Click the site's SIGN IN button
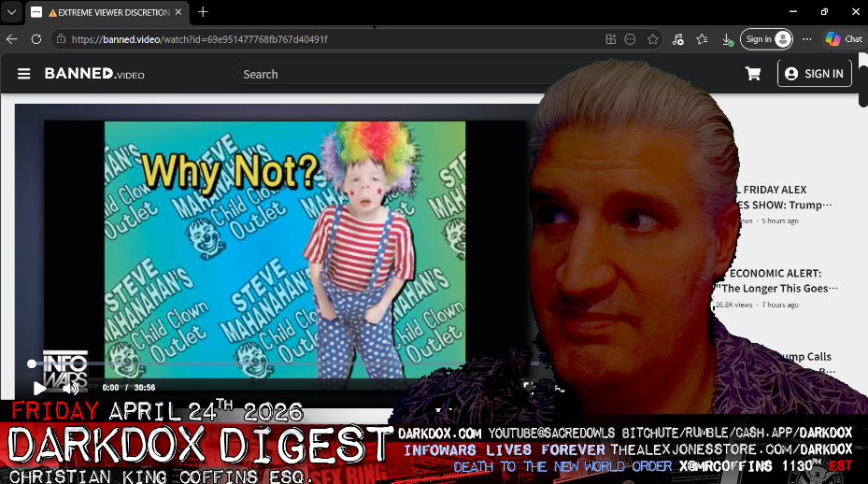Image resolution: width=868 pixels, height=484 pixels. pyautogui.click(x=814, y=74)
